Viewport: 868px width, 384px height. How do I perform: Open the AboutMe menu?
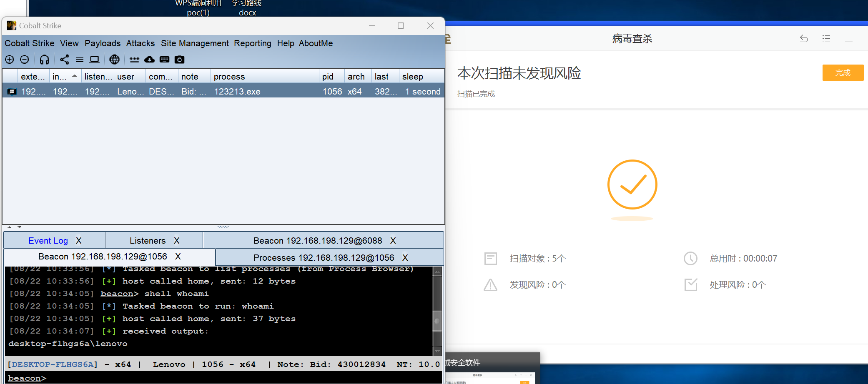pos(316,43)
